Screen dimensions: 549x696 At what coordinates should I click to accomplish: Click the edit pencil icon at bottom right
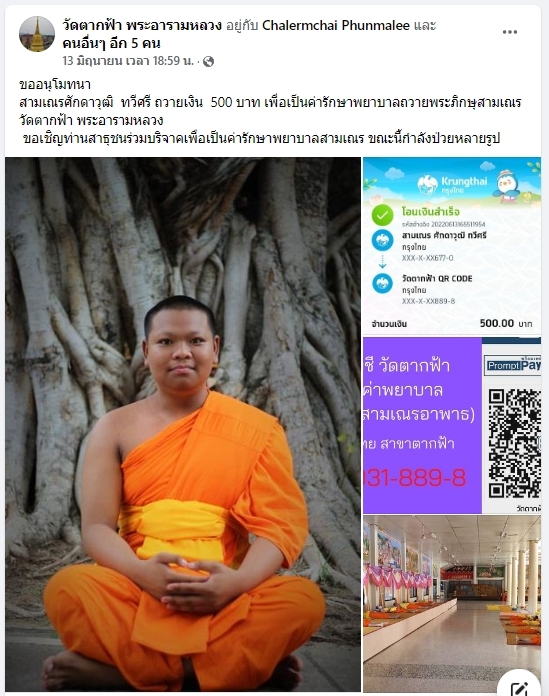[519, 687]
